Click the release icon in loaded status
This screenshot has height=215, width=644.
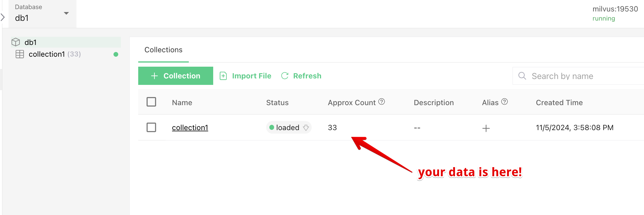click(306, 127)
